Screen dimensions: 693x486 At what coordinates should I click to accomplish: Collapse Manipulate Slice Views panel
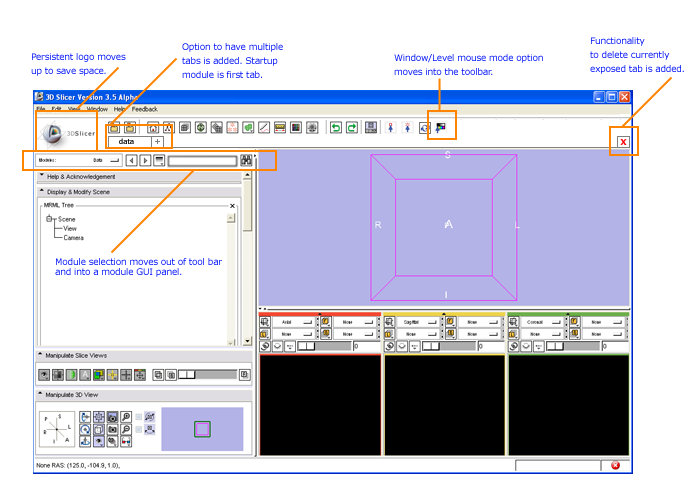[144, 355]
